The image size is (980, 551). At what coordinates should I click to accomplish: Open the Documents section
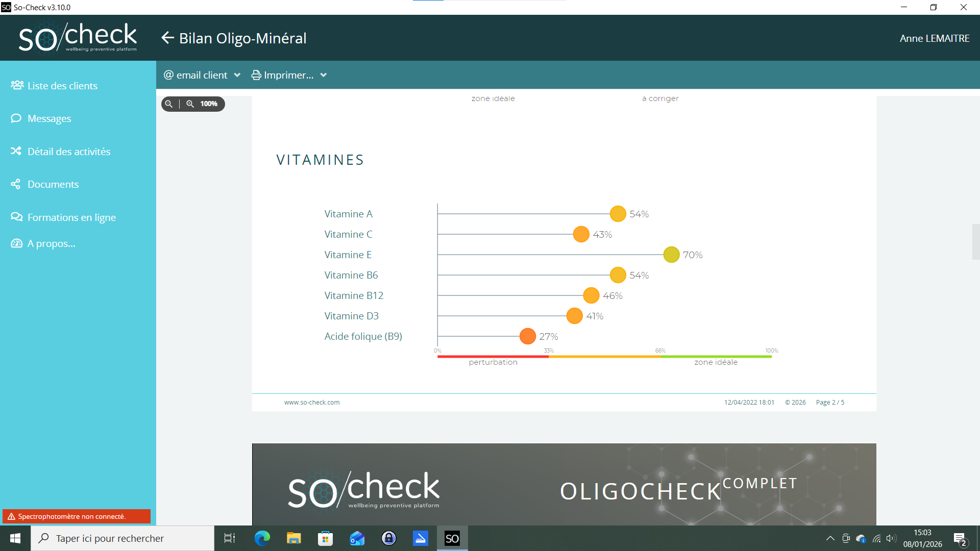click(x=53, y=184)
